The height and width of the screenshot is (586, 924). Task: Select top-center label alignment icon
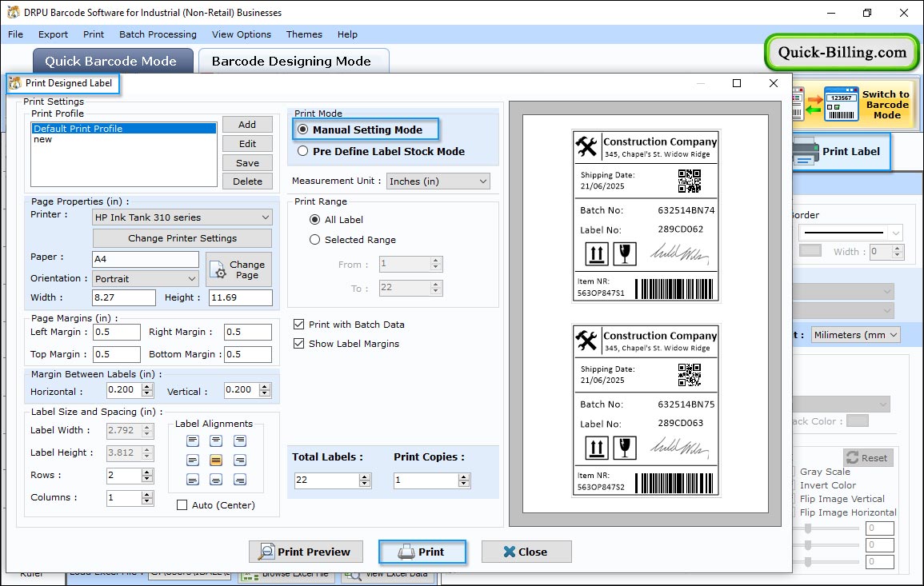[x=216, y=440]
